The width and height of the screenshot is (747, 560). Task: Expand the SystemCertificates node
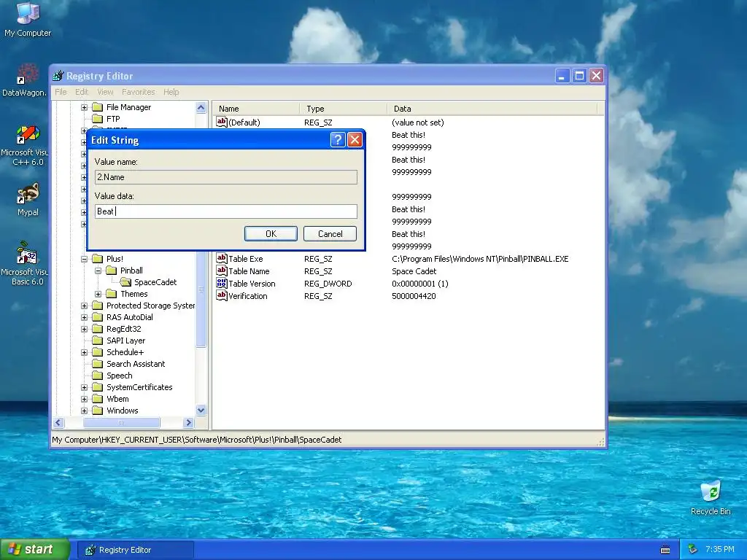pos(85,387)
